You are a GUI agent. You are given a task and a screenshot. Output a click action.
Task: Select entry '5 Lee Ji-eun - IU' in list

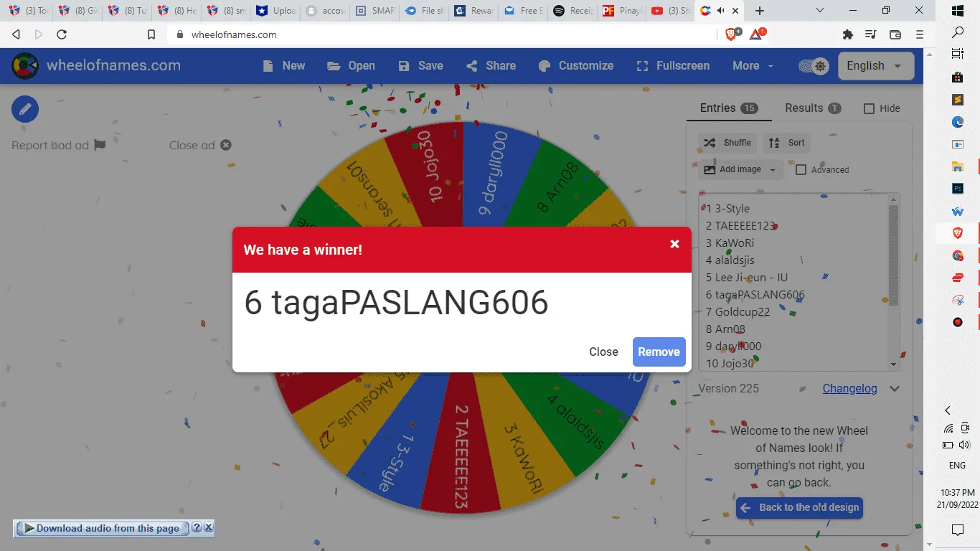(x=746, y=277)
